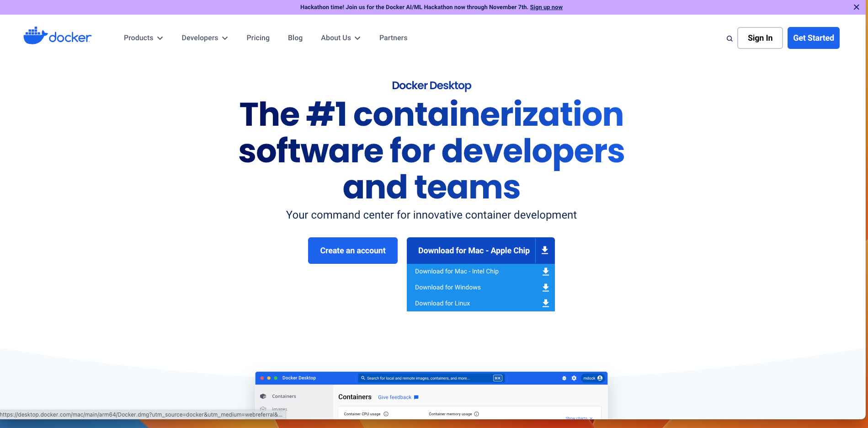Click Create an account button

tap(353, 251)
